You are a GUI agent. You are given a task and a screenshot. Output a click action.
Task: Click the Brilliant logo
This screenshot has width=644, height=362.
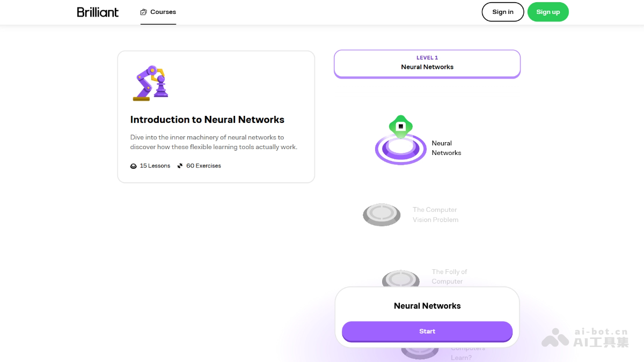(x=98, y=12)
